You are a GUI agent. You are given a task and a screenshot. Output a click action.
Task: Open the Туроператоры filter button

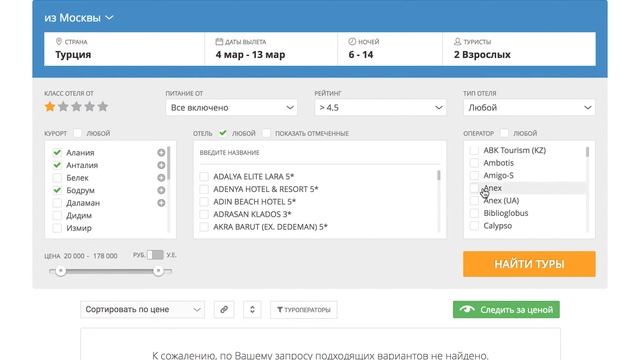pyautogui.click(x=304, y=309)
